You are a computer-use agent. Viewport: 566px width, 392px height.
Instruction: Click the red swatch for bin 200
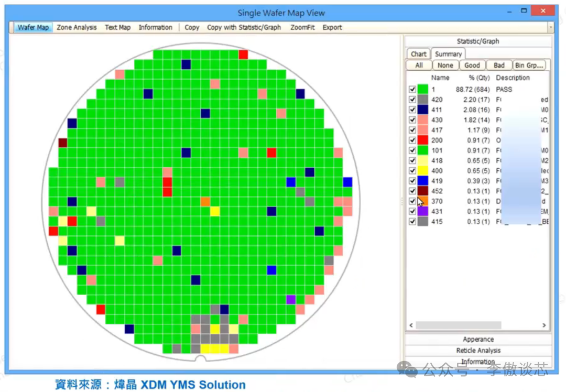coord(423,140)
